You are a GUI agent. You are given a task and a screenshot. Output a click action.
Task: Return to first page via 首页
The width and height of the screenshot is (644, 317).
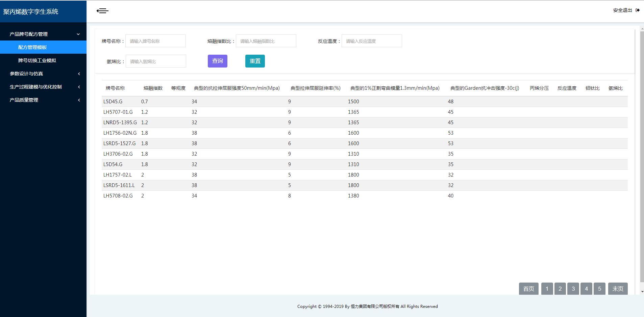tap(528, 289)
